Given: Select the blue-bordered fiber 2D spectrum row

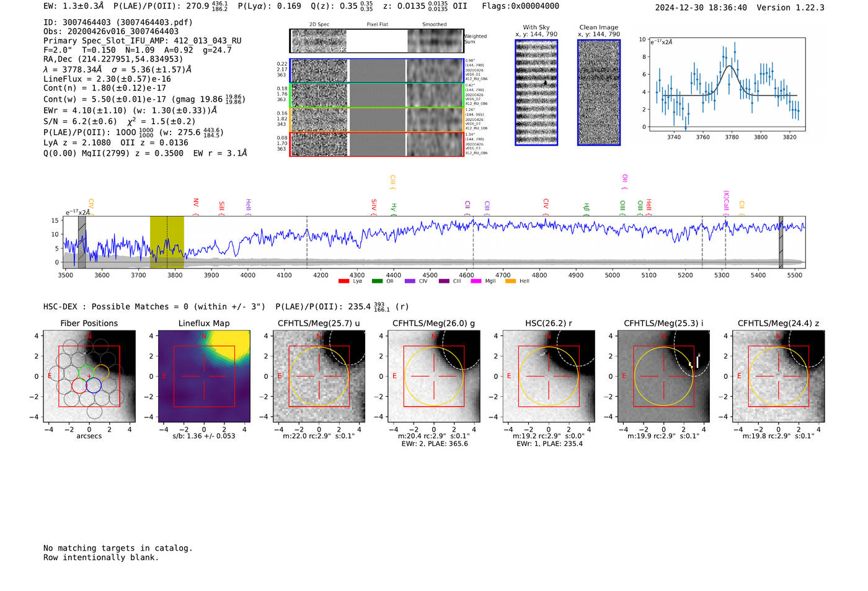Looking at the screenshot, I should click(x=377, y=71).
